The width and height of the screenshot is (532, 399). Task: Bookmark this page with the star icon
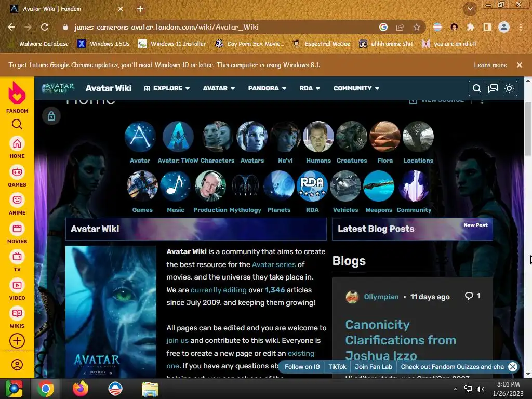417,27
